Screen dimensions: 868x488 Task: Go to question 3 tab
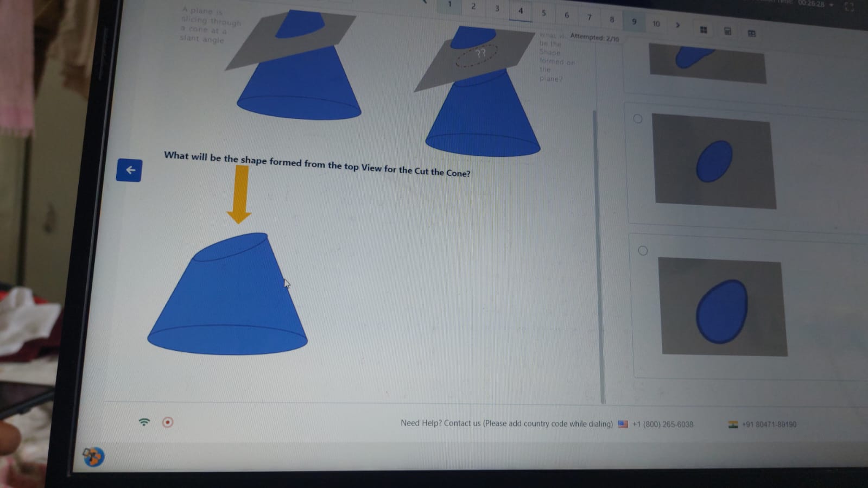pyautogui.click(x=497, y=8)
